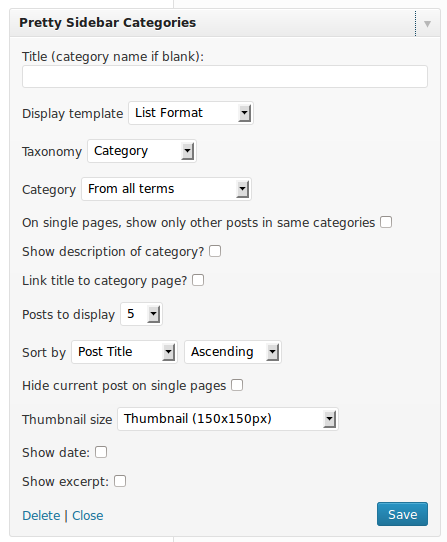The width and height of the screenshot is (447, 542).
Task: Enable Hide current post on single pages
Action: (x=237, y=385)
